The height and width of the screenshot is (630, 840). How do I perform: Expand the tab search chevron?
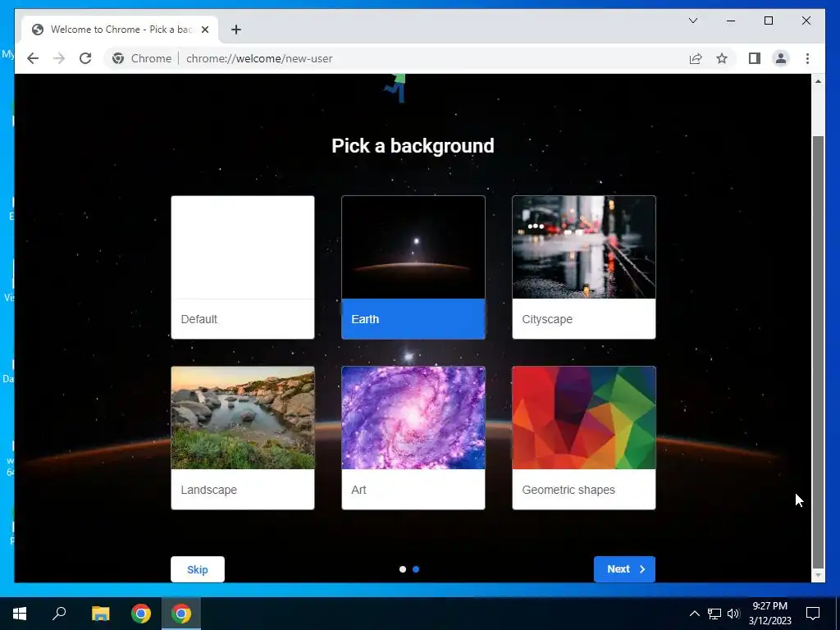pyautogui.click(x=692, y=21)
